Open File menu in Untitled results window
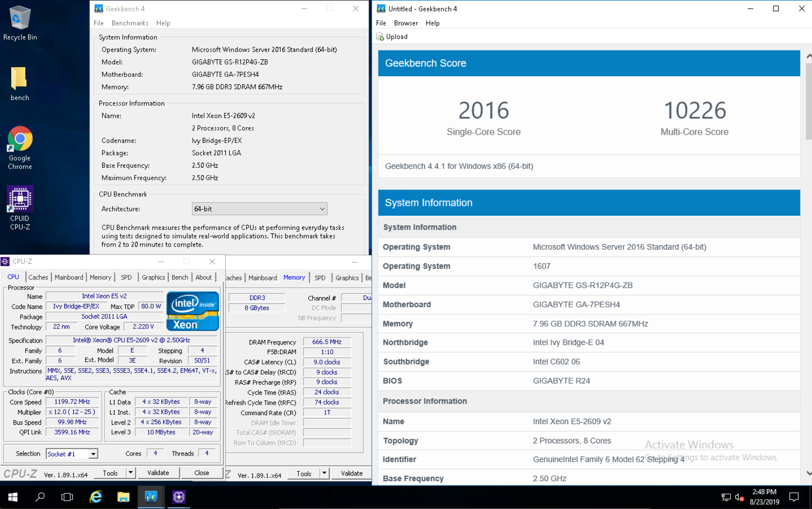The height and width of the screenshot is (509, 812). coord(381,23)
